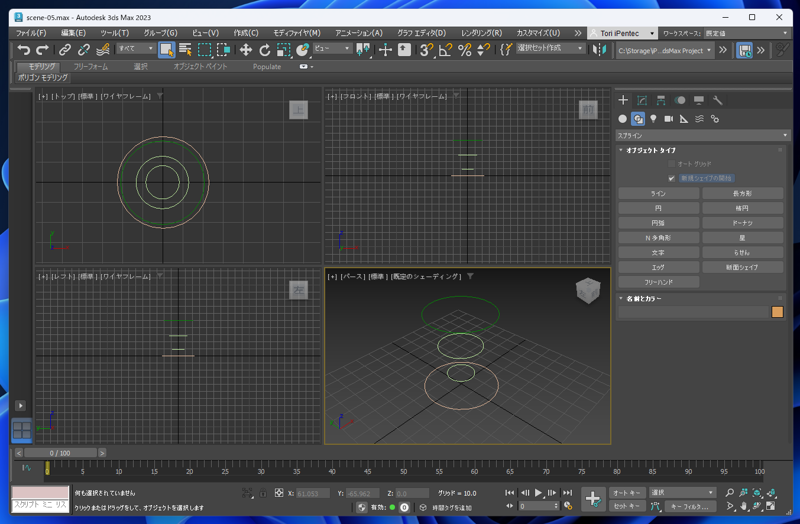
Task: Switch to the フリーフォーム ribbon tab
Action: 91,67
